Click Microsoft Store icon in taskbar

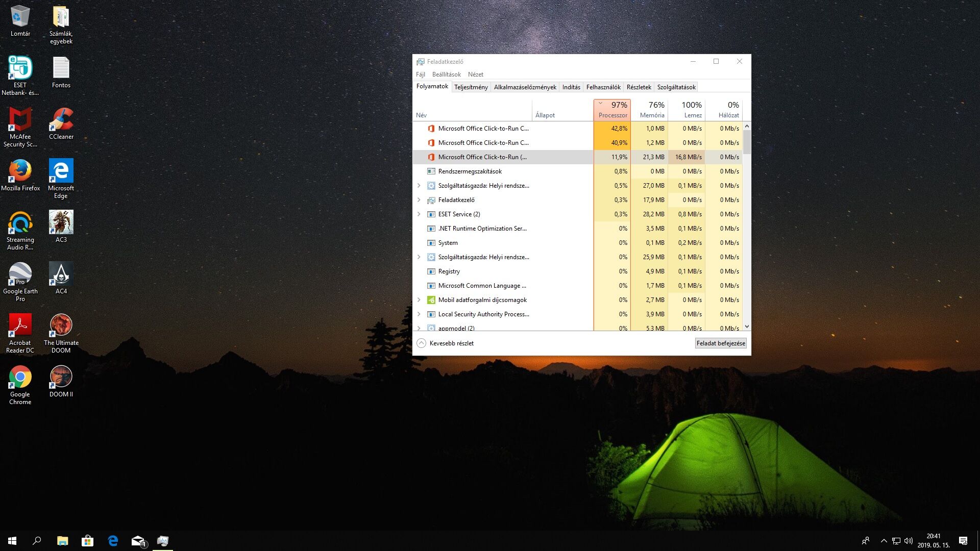[88, 541]
